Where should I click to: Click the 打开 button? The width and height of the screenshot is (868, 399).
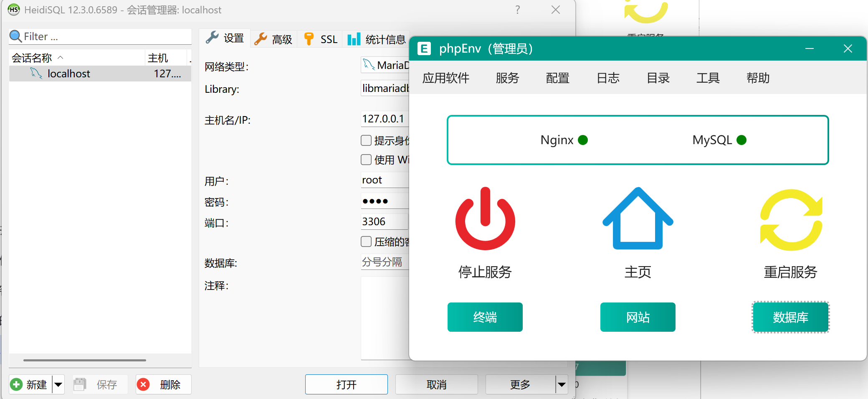tap(347, 384)
